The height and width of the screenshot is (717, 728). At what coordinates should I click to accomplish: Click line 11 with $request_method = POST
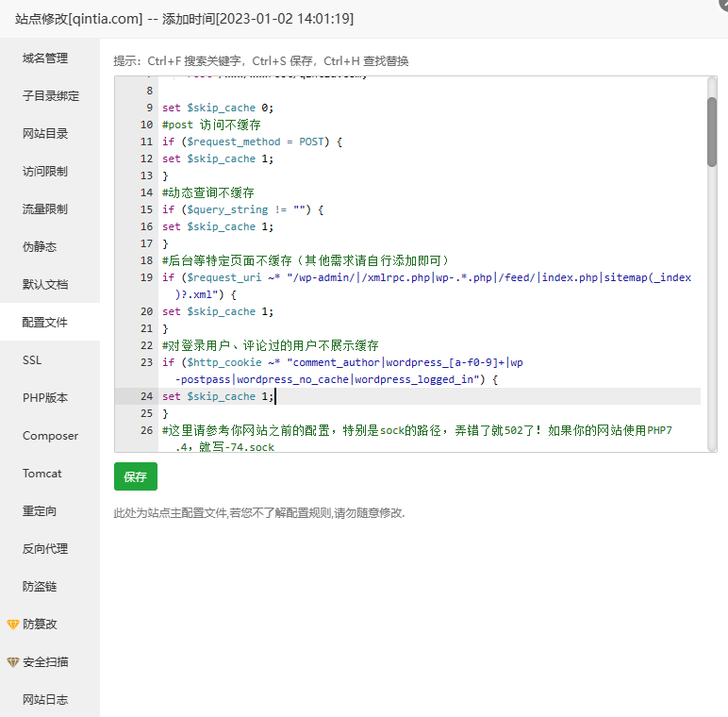pyautogui.click(x=252, y=142)
